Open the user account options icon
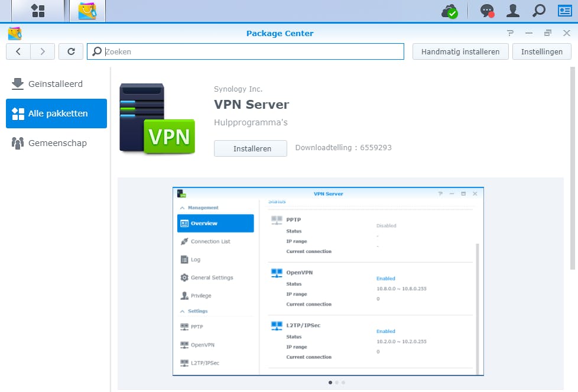The width and height of the screenshot is (578, 392). (513, 11)
